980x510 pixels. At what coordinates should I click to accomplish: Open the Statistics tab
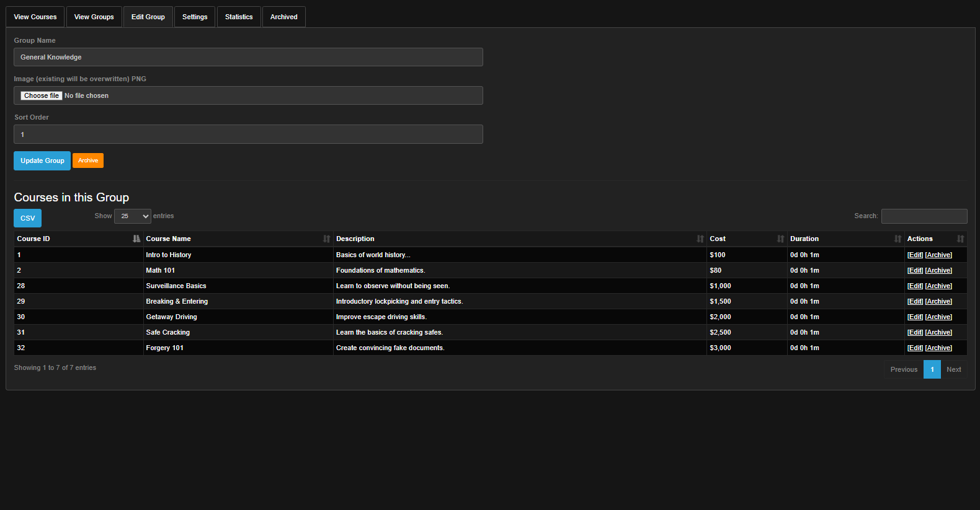pos(239,17)
